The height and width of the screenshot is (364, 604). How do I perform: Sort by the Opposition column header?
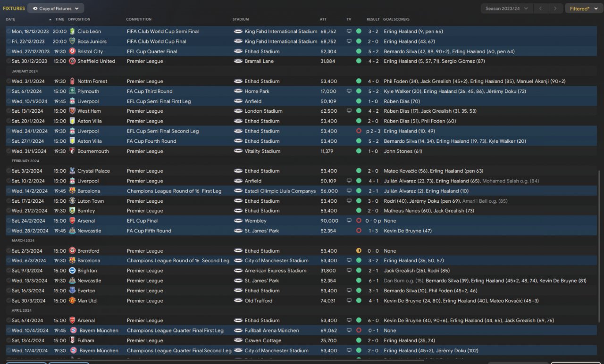coord(79,19)
